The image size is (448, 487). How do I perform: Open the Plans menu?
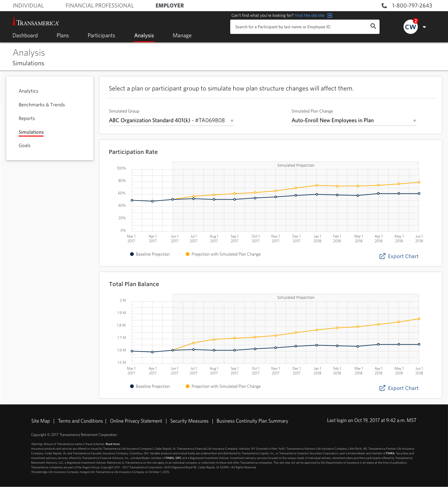[x=63, y=35]
